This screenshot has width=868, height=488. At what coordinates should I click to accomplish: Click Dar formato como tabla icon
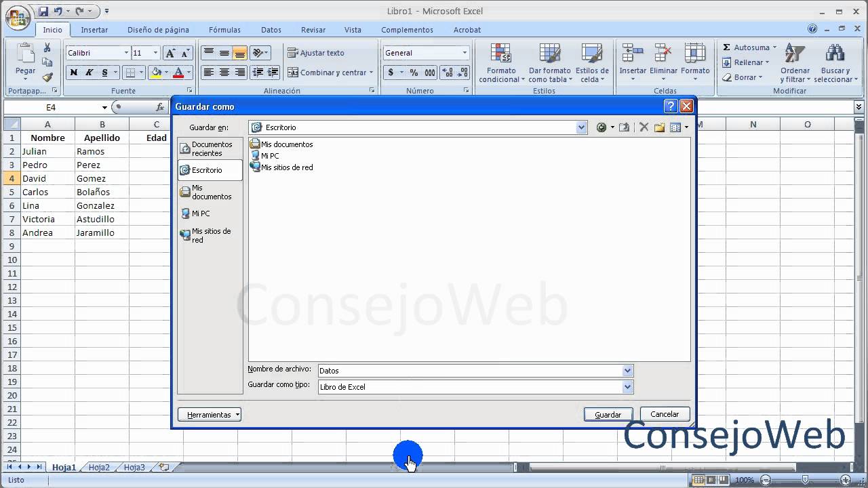pyautogui.click(x=550, y=54)
